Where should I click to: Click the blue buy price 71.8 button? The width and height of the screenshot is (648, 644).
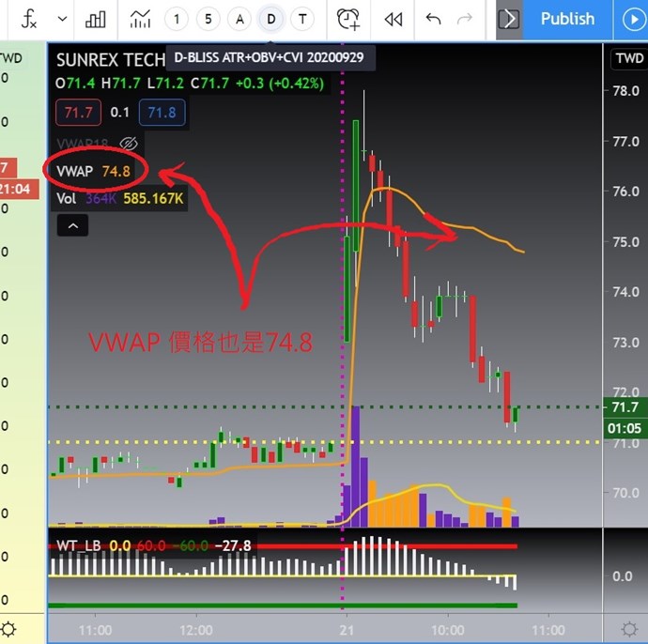coord(162,113)
